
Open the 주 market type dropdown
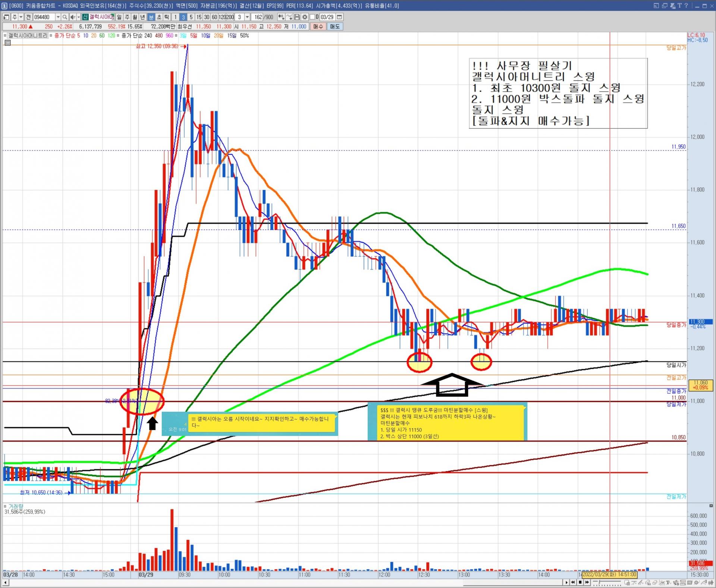pos(21,17)
